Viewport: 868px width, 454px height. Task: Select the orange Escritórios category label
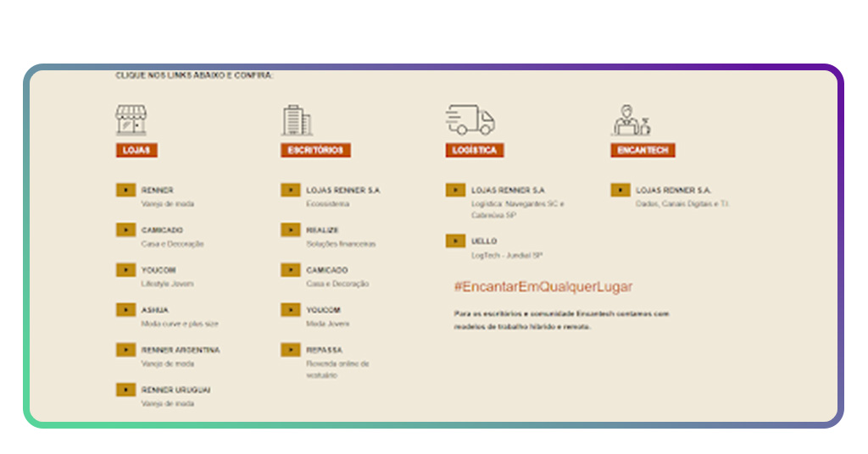tap(315, 150)
